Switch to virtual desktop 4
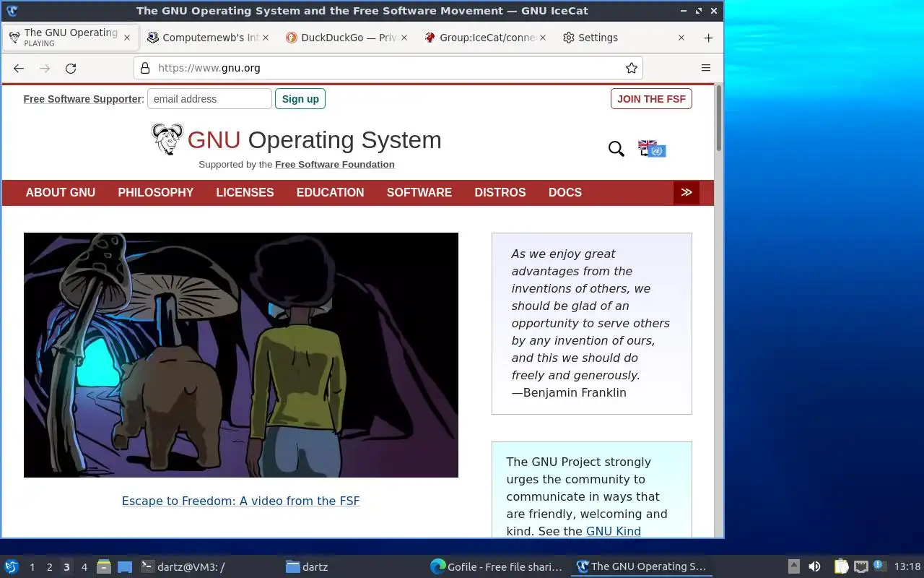Image resolution: width=924 pixels, height=578 pixels. click(x=84, y=566)
